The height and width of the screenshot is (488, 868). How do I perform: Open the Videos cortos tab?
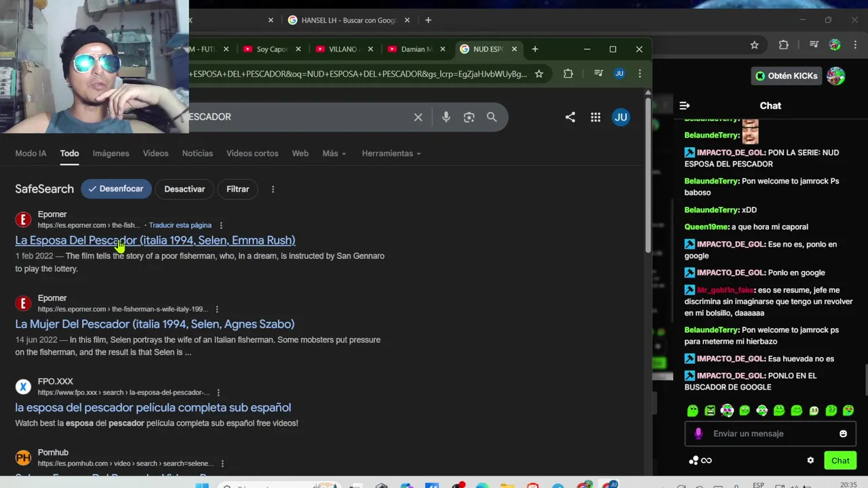pos(252,154)
